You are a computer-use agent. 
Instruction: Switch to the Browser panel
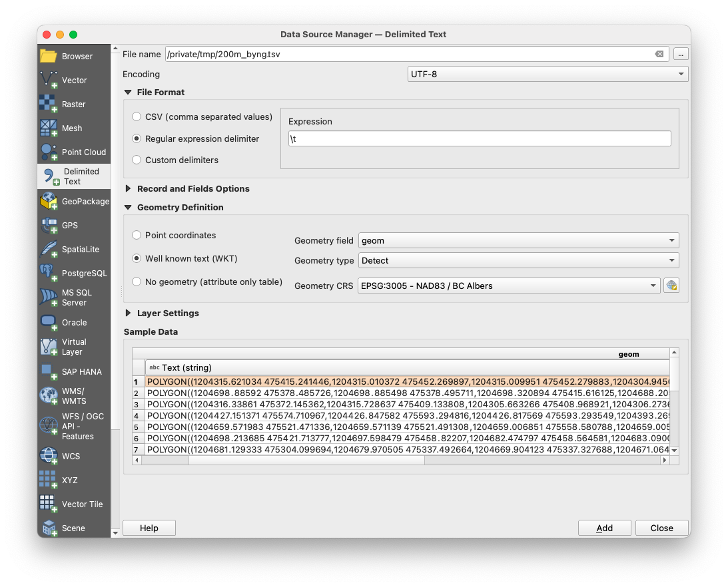coord(76,56)
